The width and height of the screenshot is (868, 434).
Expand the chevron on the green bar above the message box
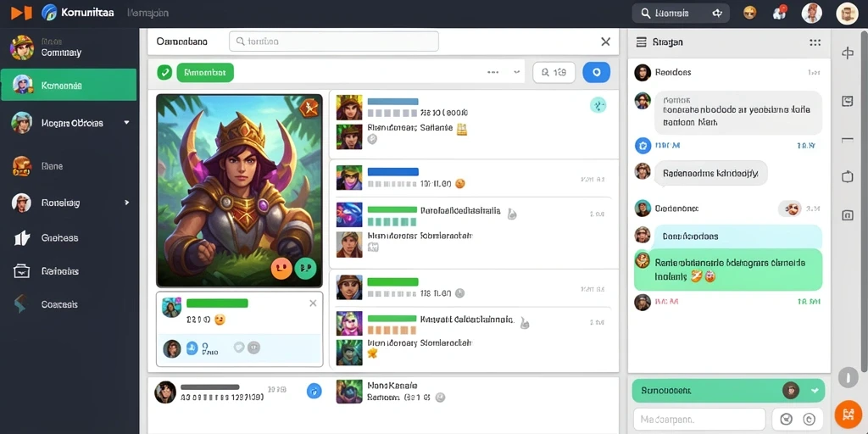[815, 391]
